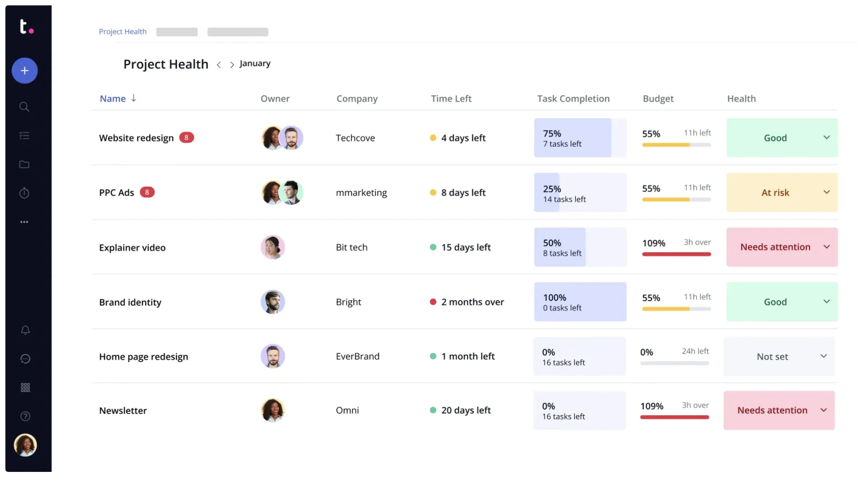Open Needs attention dropdown for Newsletter
The height and width of the screenshot is (481, 868).
click(779, 410)
